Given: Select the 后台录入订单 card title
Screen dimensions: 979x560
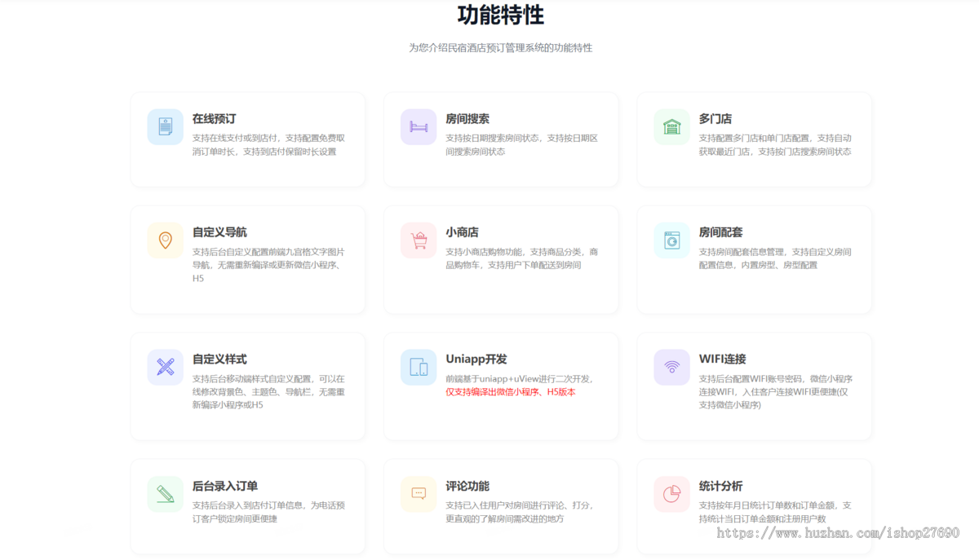Looking at the screenshot, I should 225,486.
